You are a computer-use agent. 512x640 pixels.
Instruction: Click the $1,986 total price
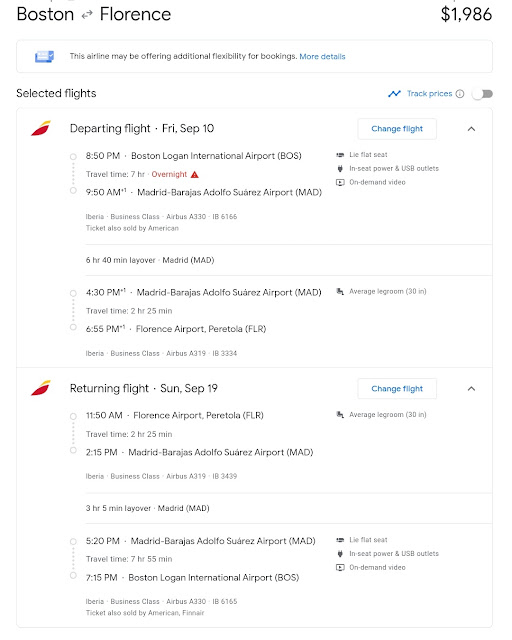coord(466,14)
